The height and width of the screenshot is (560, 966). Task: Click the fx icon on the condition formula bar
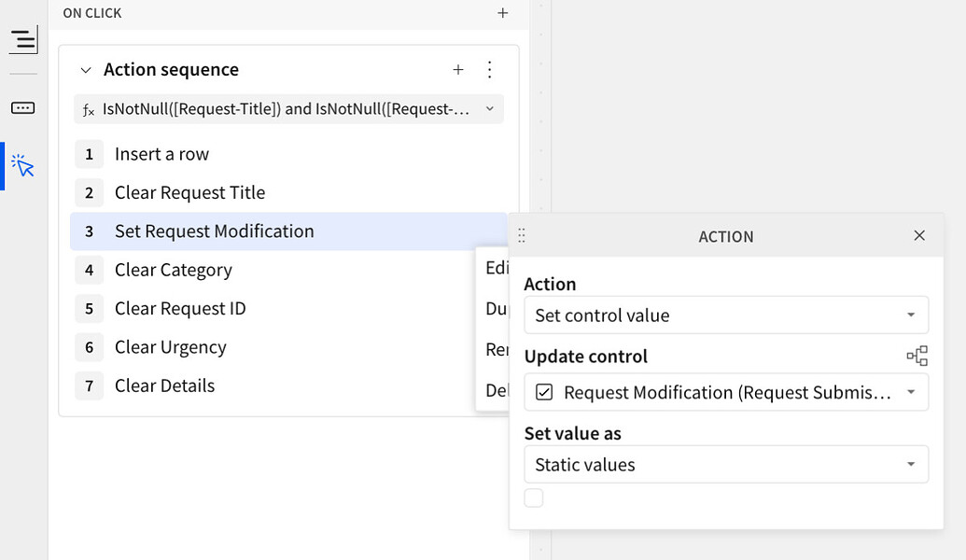pos(89,109)
